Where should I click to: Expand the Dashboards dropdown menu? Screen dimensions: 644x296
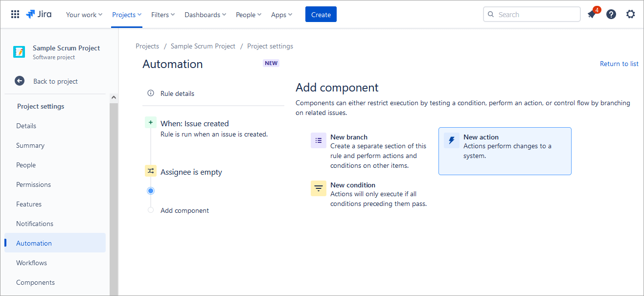coord(205,15)
